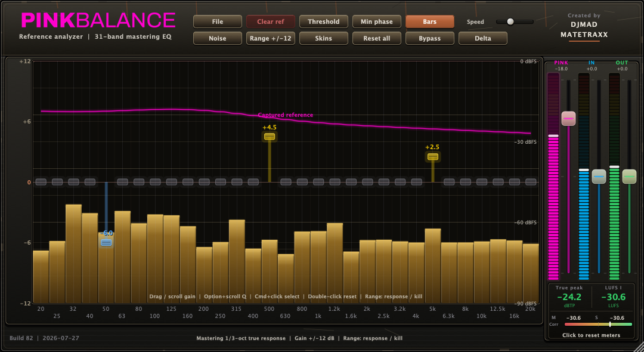Select the 160 Hz band handle

click(188, 182)
